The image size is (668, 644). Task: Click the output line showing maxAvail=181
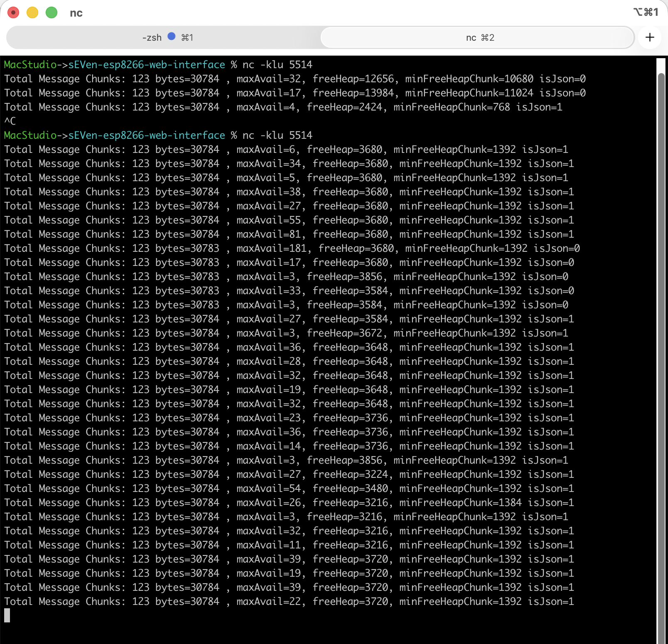click(x=292, y=248)
